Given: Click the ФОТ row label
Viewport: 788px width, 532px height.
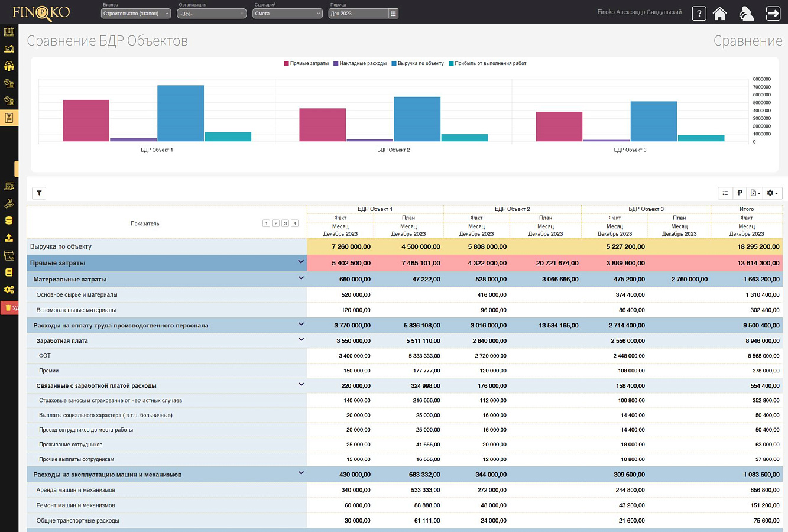Looking at the screenshot, I should (x=45, y=356).
